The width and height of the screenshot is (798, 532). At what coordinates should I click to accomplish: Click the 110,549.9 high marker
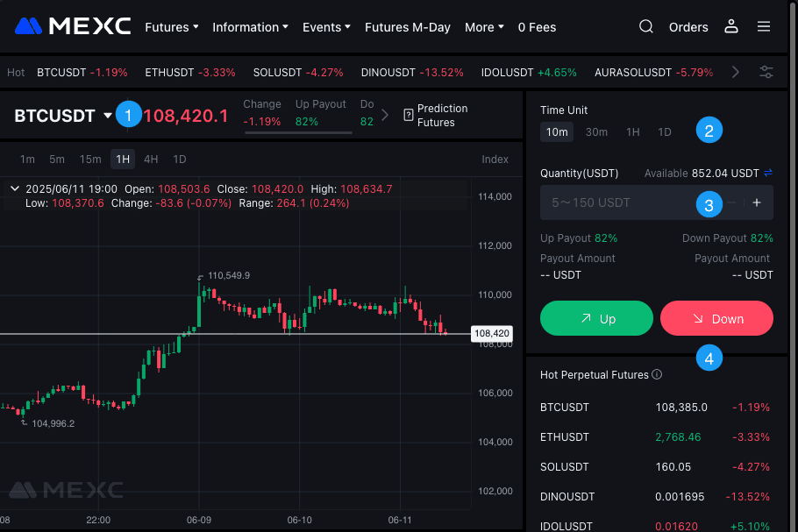229,275
